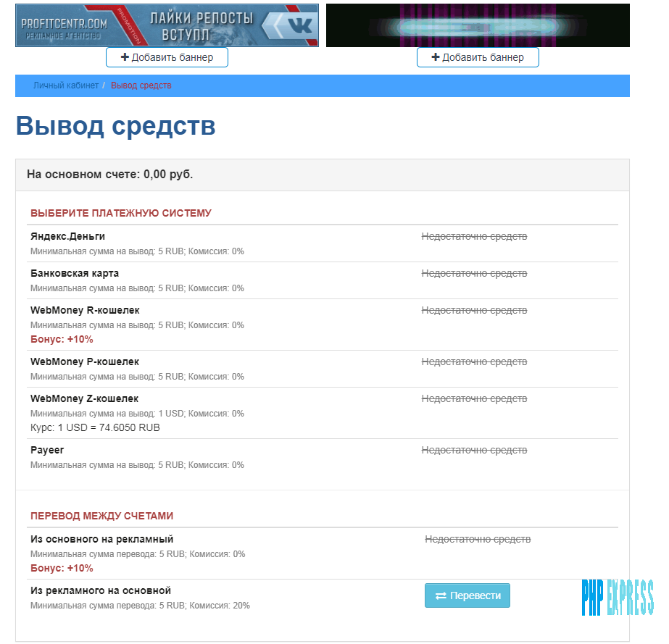Select the balance text На основном счете: 0,00 руб.
Screen dimensions: 669x644
pos(109,174)
